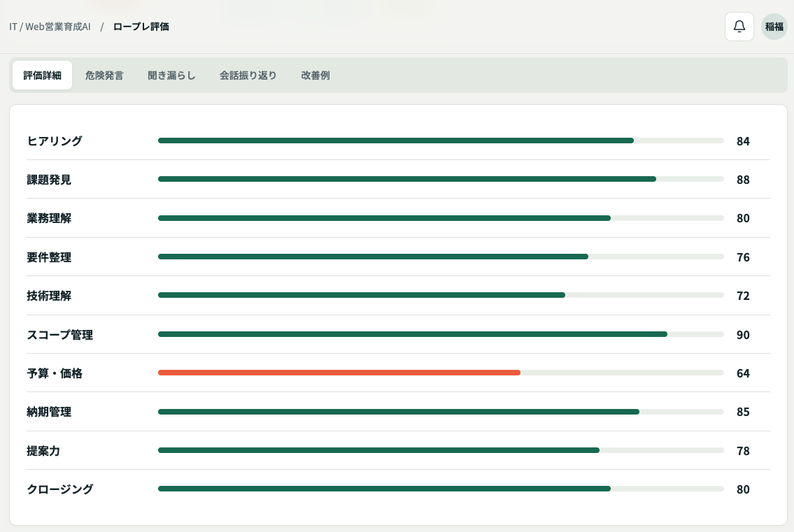Screen dimensions: 794x532
Task: Click the 技術理解 score 72
Action: (743, 296)
